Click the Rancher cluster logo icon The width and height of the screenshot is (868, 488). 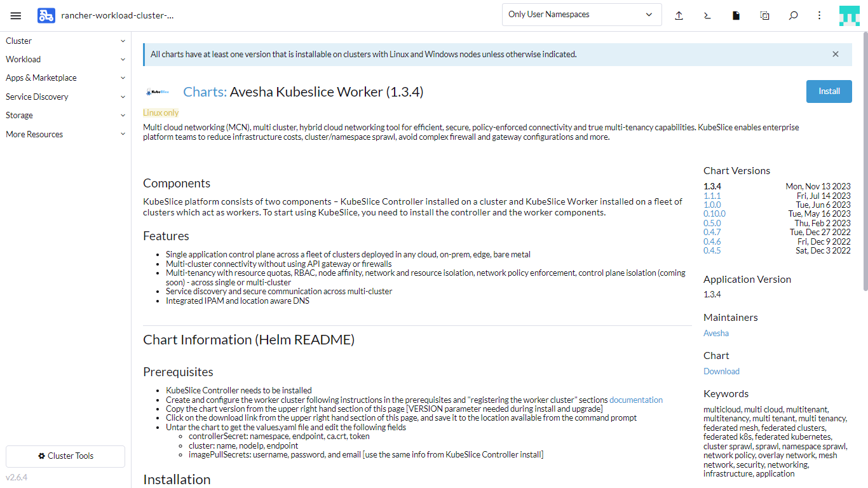pyautogui.click(x=46, y=15)
